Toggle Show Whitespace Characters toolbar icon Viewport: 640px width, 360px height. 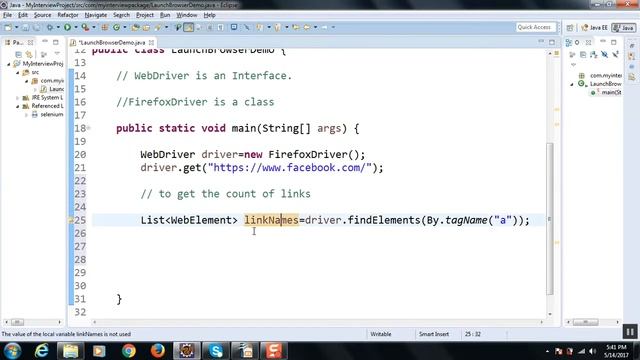pyautogui.click(x=220, y=27)
